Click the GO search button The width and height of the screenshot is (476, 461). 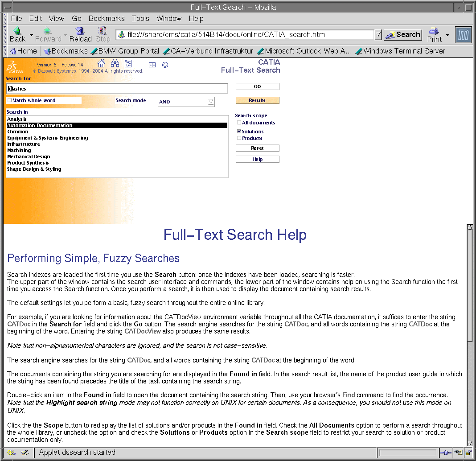[x=258, y=86]
